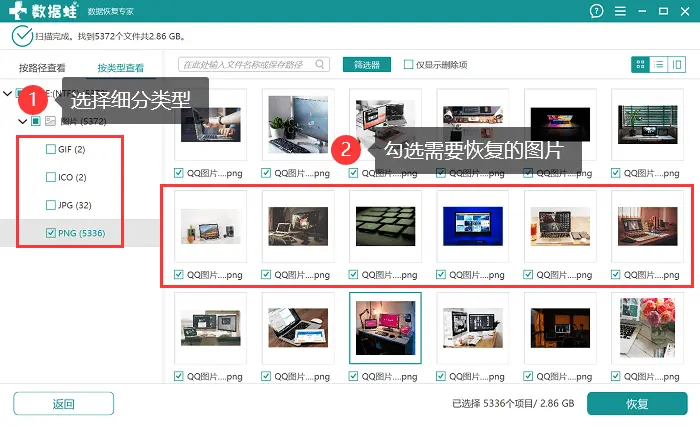Click the 图片 picture folder icon in tree
The height and width of the screenshot is (427, 700).
pyautogui.click(x=50, y=121)
